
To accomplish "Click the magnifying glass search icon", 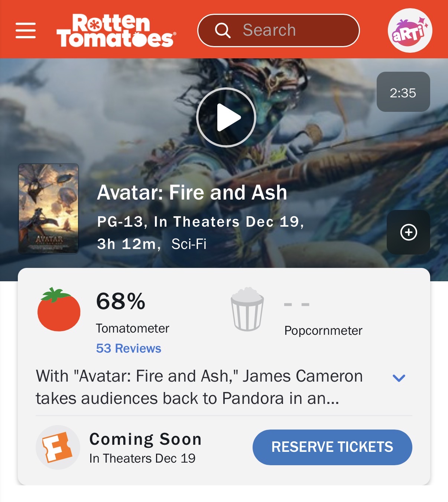I will [223, 30].
